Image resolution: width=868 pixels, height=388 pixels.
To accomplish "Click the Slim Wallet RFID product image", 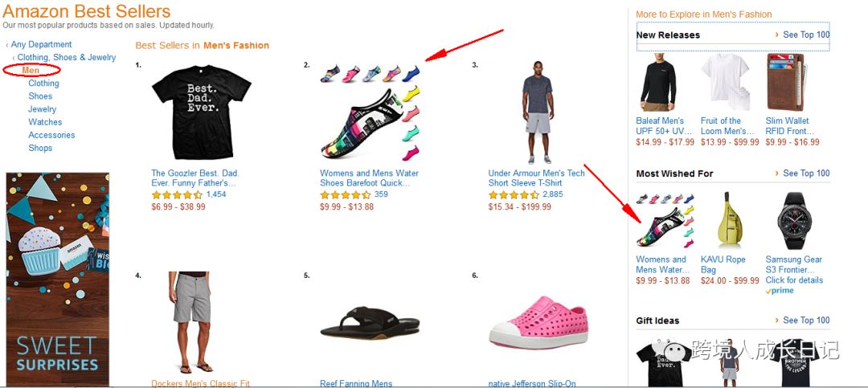I will tap(785, 82).
